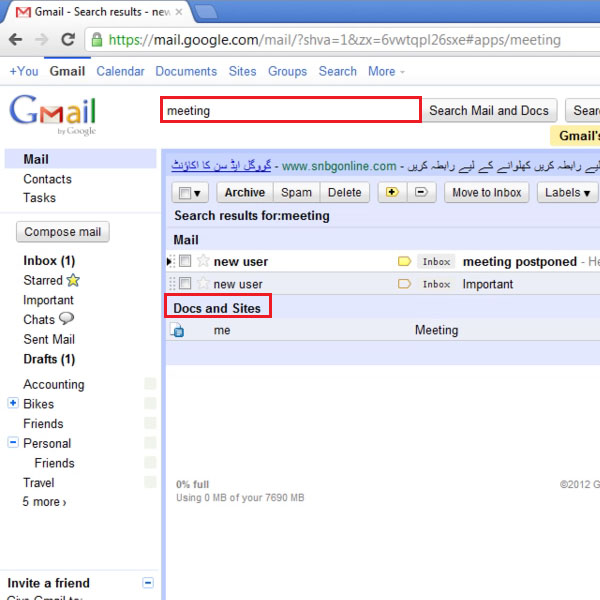Image resolution: width=600 pixels, height=600 pixels.
Task: Expand 5 more labels
Action: 44,502
